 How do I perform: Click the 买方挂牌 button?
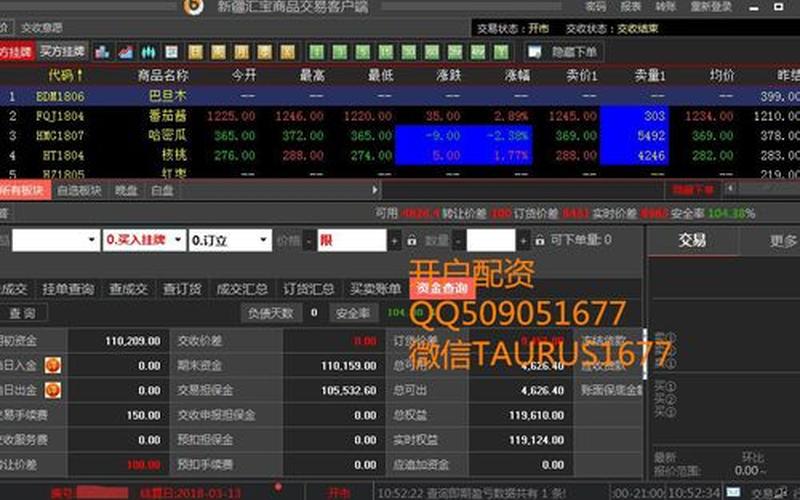pyautogui.click(x=62, y=52)
